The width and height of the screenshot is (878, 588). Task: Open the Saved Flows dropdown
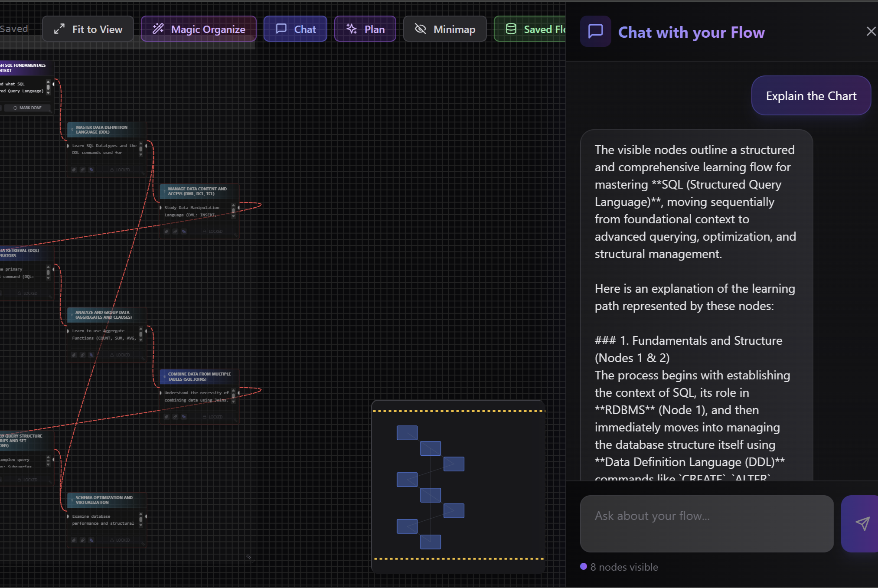coord(538,29)
